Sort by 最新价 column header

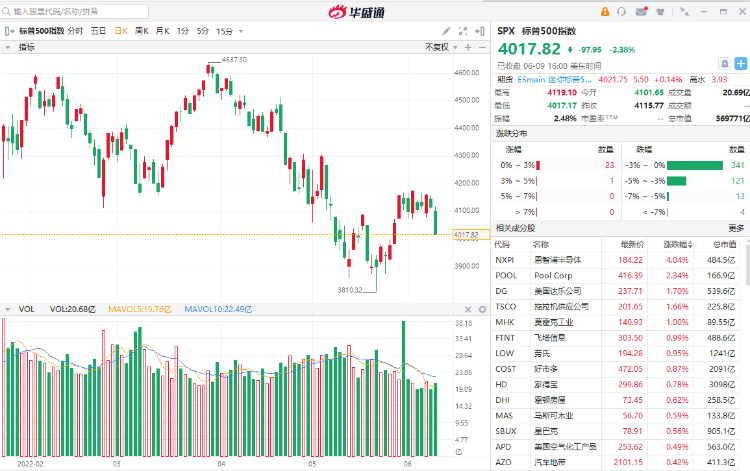coord(632,245)
